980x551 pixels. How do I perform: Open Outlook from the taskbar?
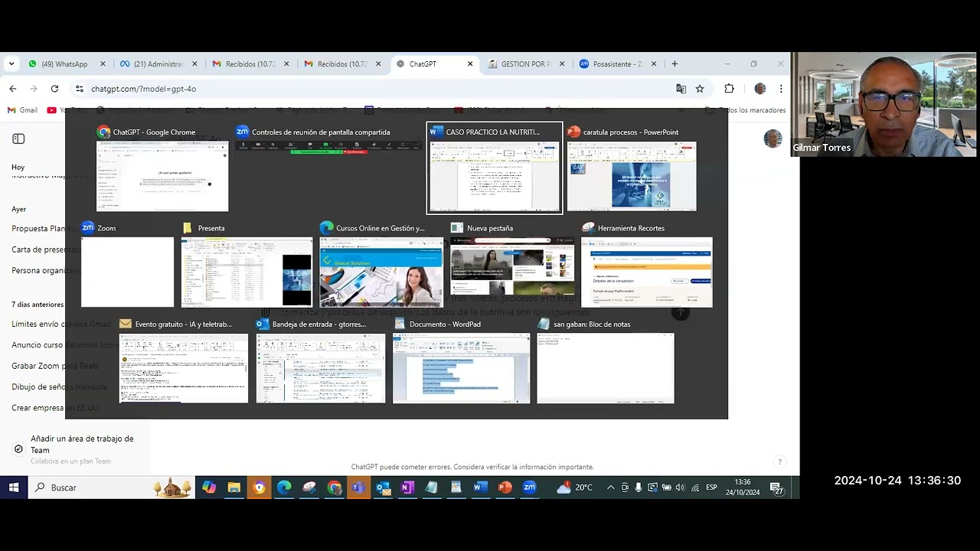383,487
